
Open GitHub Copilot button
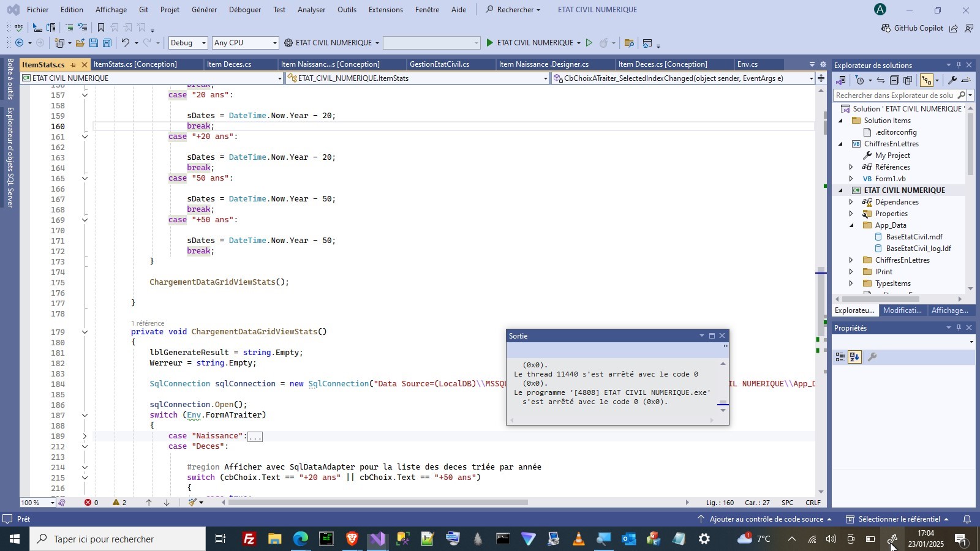point(912,28)
